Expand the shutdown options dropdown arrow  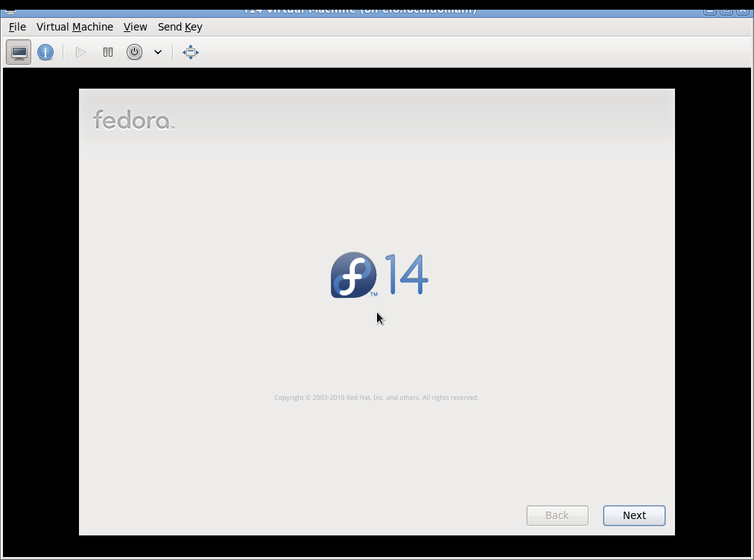coord(158,52)
